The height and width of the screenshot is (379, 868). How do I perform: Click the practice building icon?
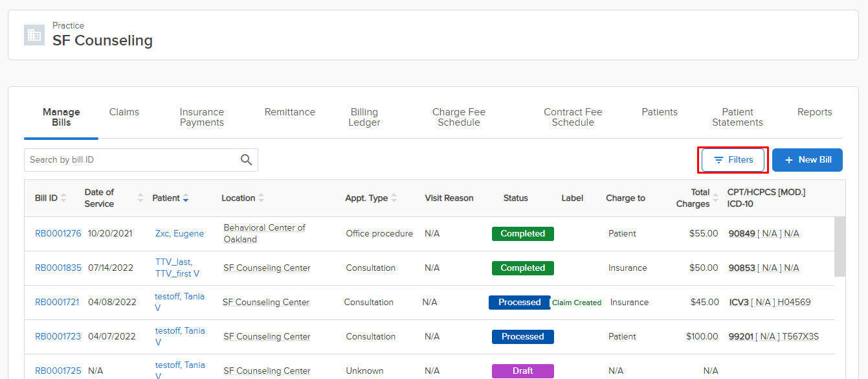[34, 35]
